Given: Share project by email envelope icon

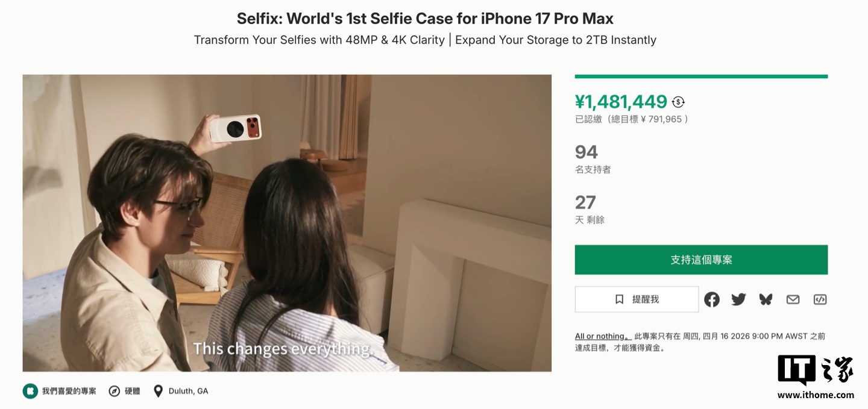Looking at the screenshot, I should [x=793, y=299].
